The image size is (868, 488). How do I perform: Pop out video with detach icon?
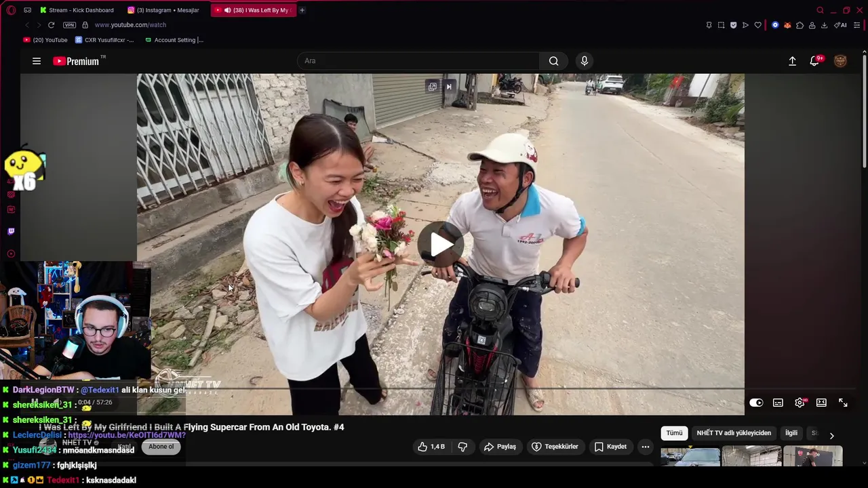point(432,86)
